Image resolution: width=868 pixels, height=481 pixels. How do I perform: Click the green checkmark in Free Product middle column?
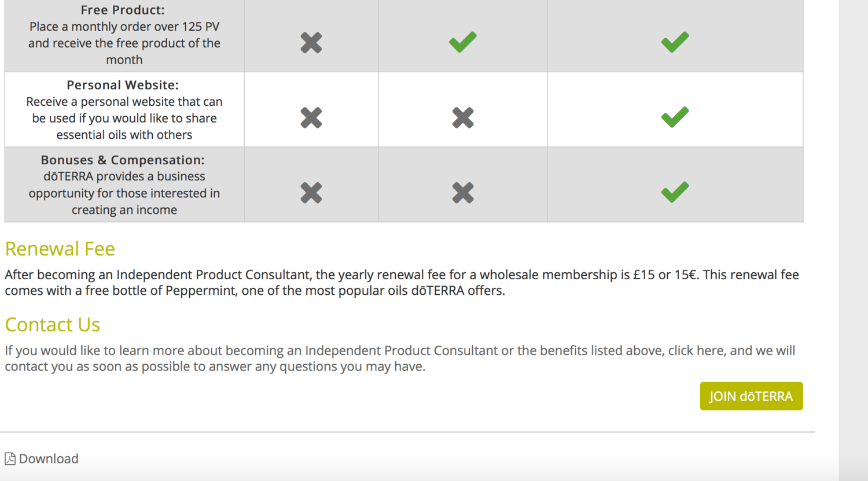coord(463,42)
